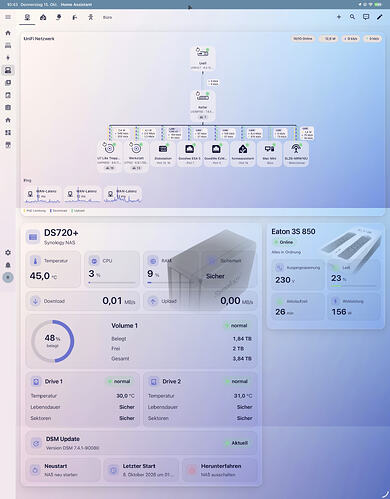
Task: Open Energy lightning icon in sidebar
Action: (8, 58)
